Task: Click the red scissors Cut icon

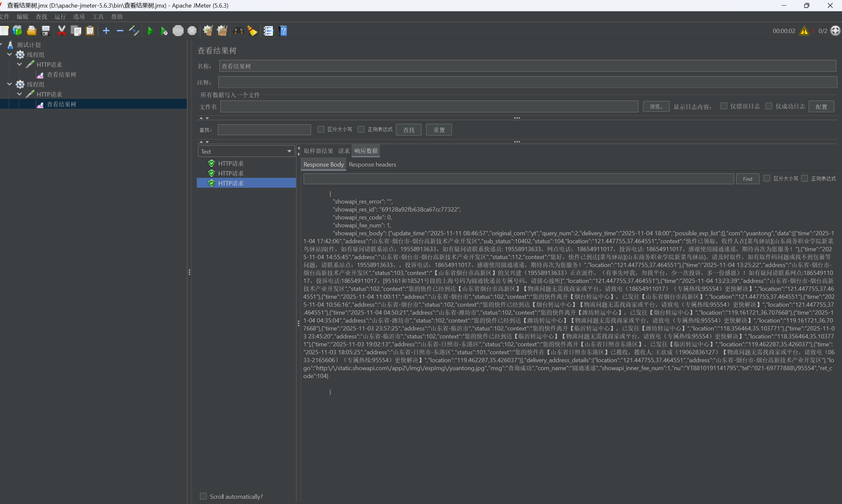Action: 62,31
